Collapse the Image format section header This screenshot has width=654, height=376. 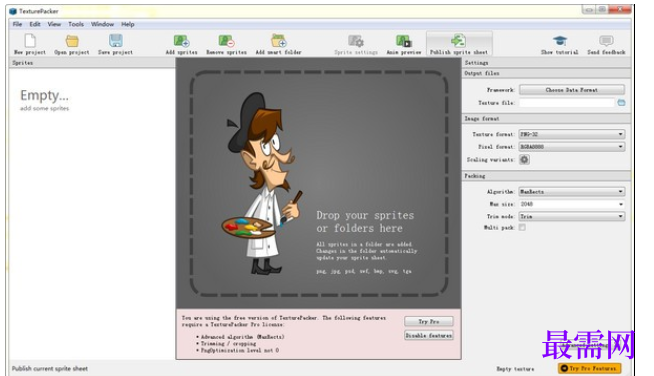click(x=546, y=119)
